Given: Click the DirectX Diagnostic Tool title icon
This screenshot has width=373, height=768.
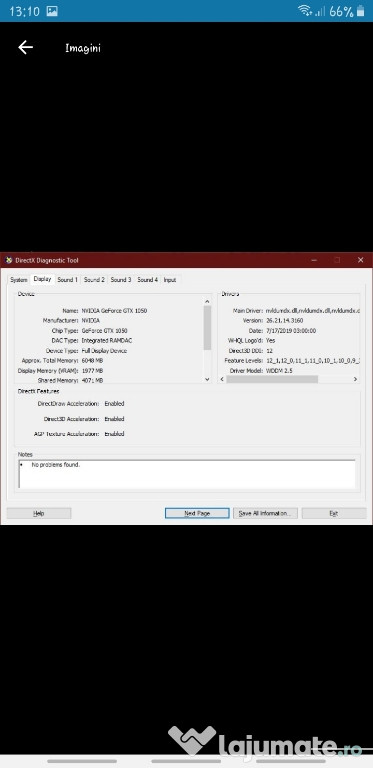Looking at the screenshot, I should (x=8, y=260).
